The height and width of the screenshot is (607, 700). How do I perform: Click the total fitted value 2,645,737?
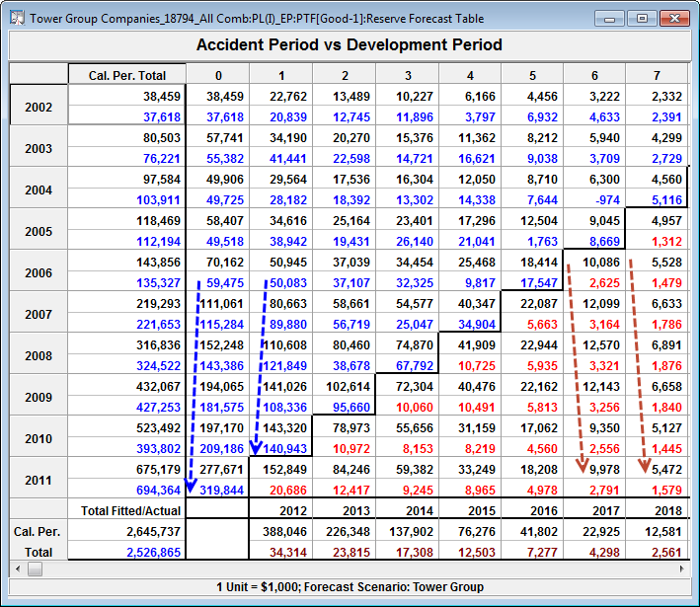126,531
